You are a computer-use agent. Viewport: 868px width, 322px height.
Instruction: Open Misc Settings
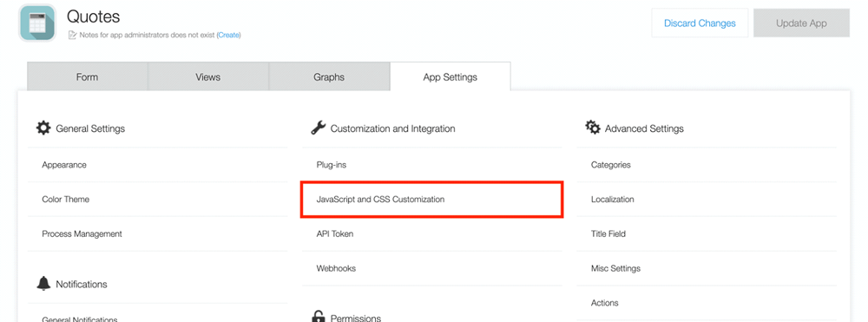click(707, 268)
